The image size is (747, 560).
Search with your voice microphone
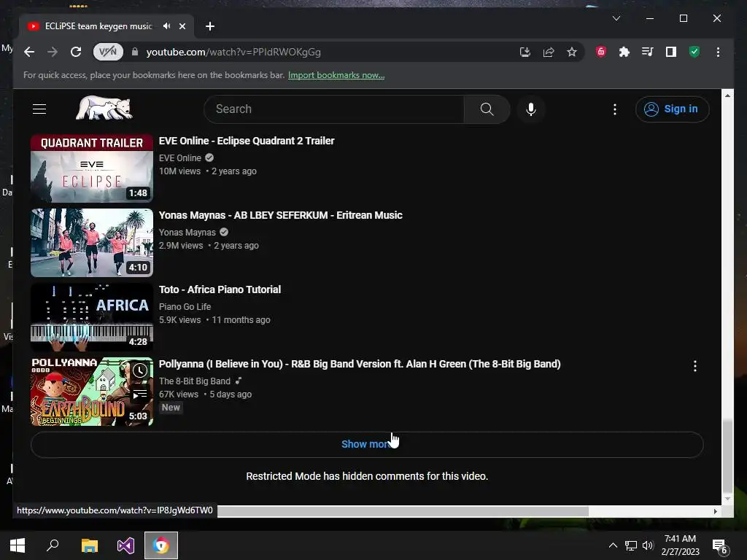point(531,109)
